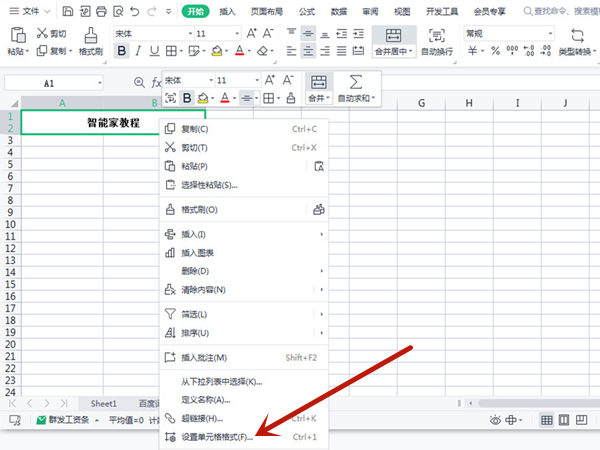Select merged cell 智能家教程
This screenshot has width=600, height=450.
(x=113, y=122)
